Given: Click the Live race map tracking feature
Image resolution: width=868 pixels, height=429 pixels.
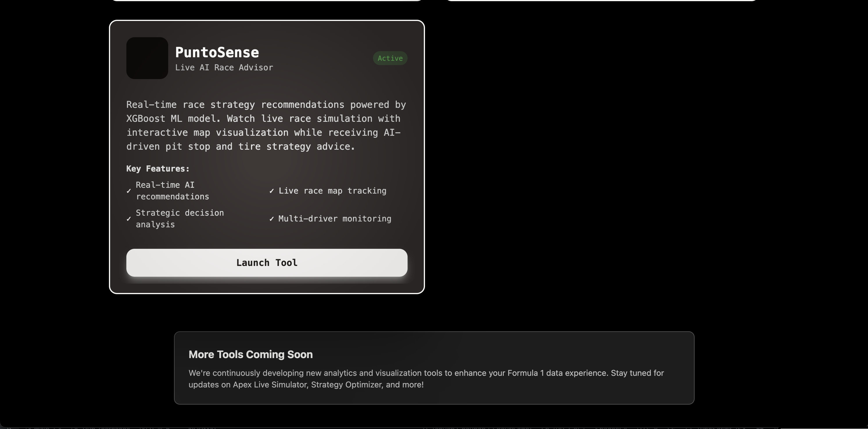Looking at the screenshot, I should point(332,191).
